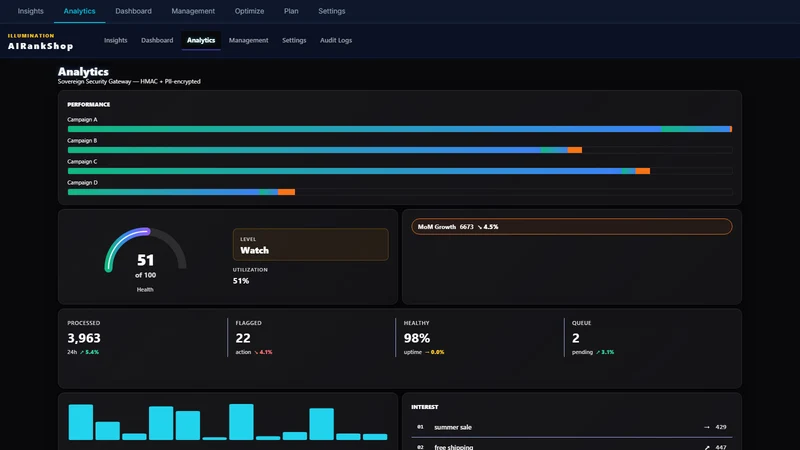
Task: Open Audit Logs in the secondary navigation
Action: 336,40
